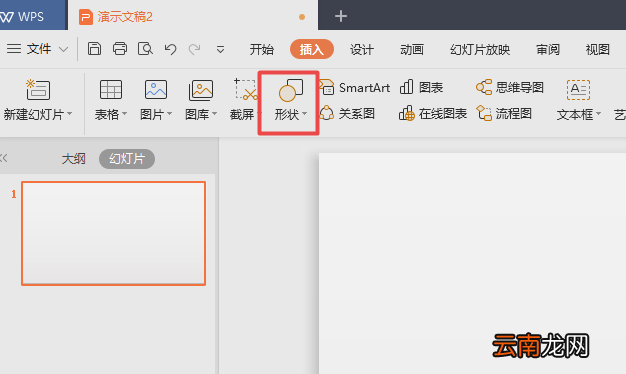626x374 pixels.
Task: Click the Print icon
Action: coord(120,49)
